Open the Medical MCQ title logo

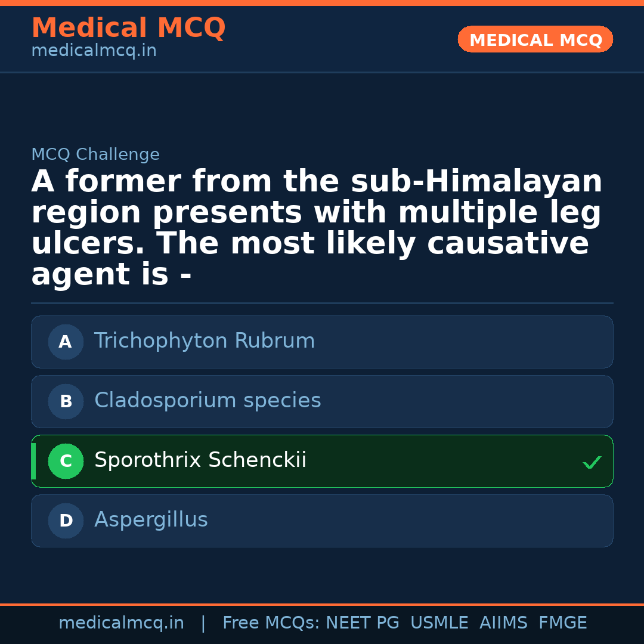click(128, 28)
